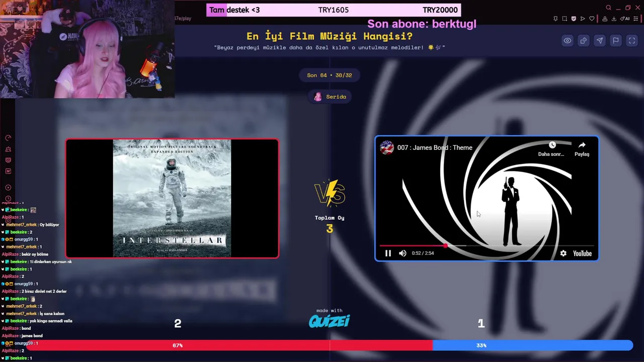Open the striped monitor sidebar icon
The width and height of the screenshot is (644, 362).
point(8,160)
